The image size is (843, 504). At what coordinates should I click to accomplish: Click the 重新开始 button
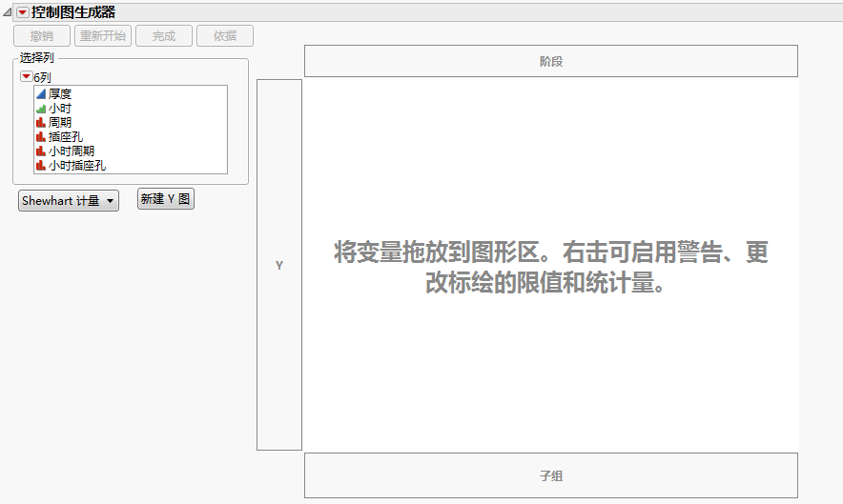103,36
